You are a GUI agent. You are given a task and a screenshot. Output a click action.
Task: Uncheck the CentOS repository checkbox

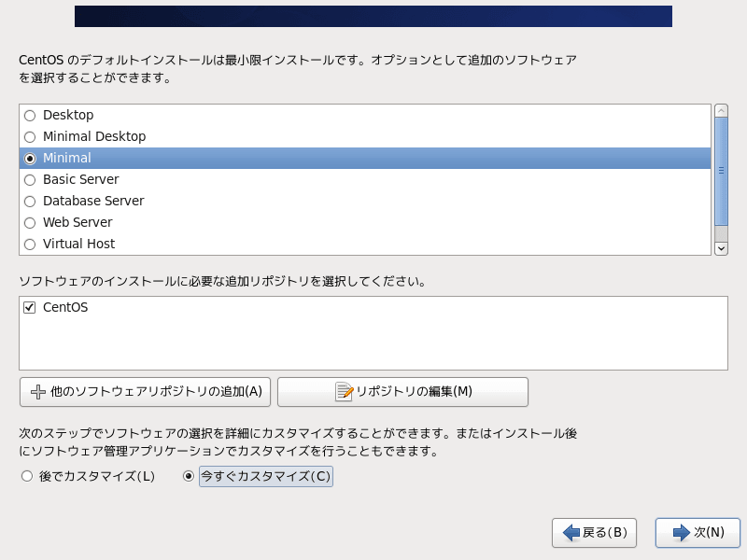[x=29, y=305]
